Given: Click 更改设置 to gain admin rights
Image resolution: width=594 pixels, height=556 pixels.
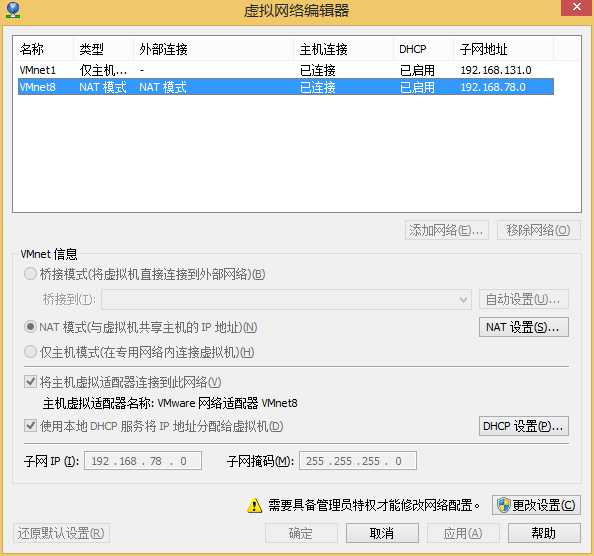Looking at the screenshot, I should point(536,505).
